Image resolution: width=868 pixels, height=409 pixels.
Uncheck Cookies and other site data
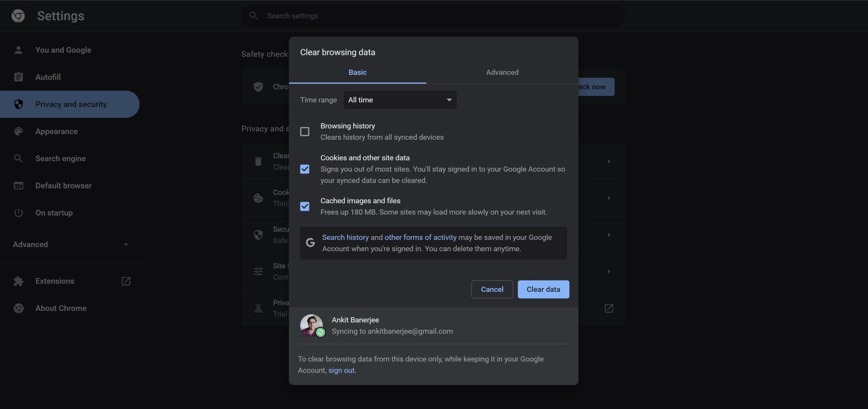(x=305, y=169)
